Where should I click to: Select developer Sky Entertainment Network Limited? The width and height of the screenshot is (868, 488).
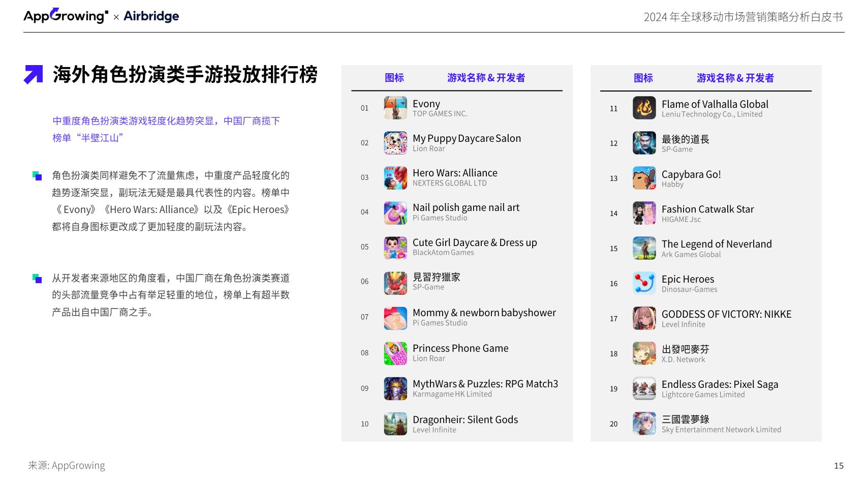721,430
